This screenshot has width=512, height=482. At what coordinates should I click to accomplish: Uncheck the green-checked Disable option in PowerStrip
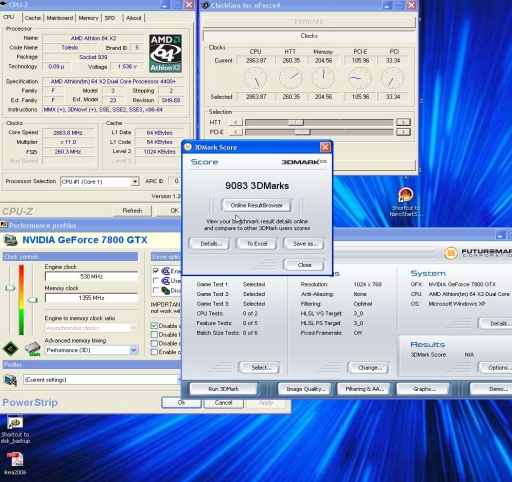154,326
